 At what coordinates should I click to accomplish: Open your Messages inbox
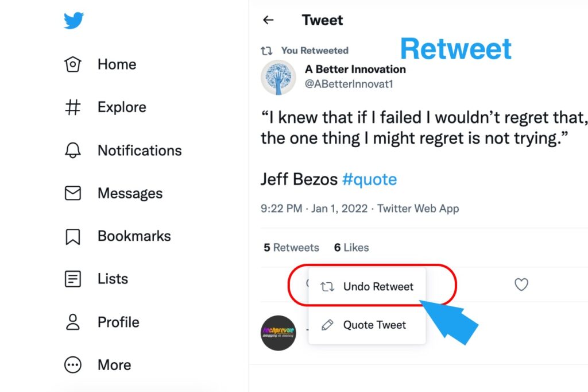click(129, 194)
